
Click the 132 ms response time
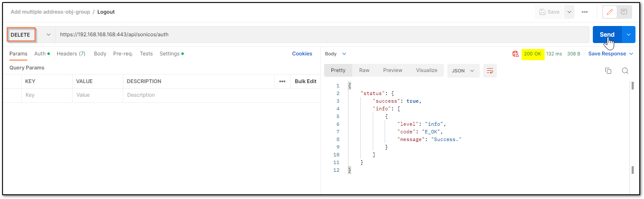[x=554, y=54]
